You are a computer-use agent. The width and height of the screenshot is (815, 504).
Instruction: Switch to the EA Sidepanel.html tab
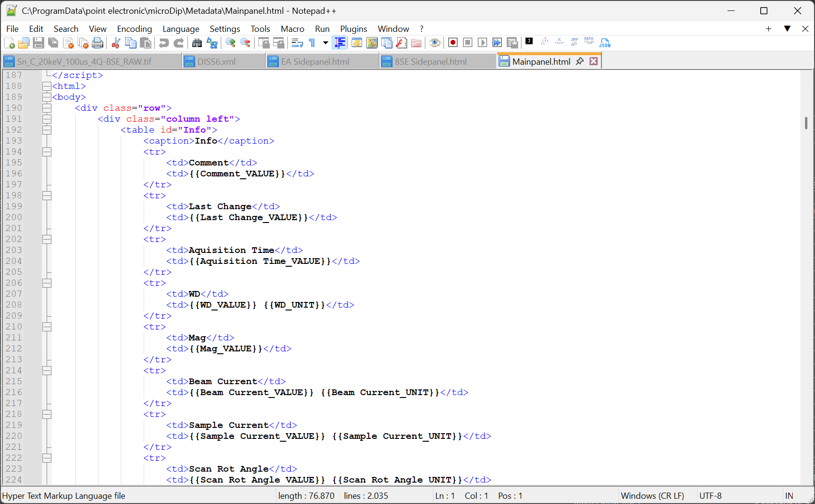(322, 61)
